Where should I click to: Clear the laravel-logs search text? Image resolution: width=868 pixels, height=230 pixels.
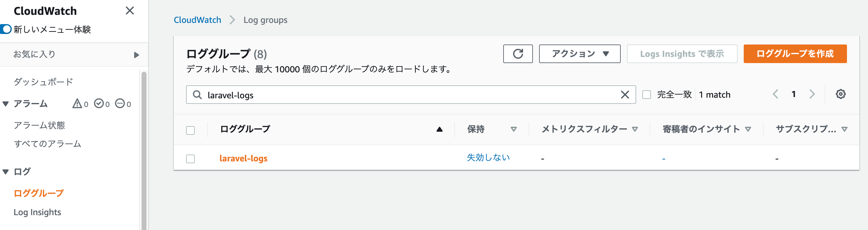pyautogui.click(x=625, y=95)
